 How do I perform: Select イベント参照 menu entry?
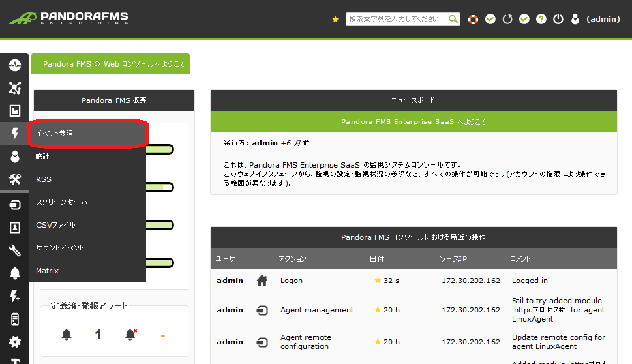click(x=87, y=134)
